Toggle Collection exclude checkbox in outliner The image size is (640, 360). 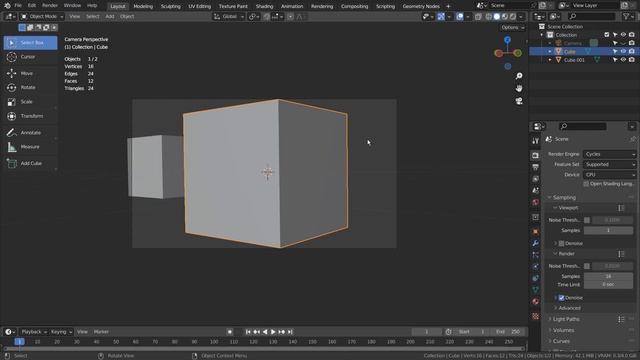coord(607,35)
